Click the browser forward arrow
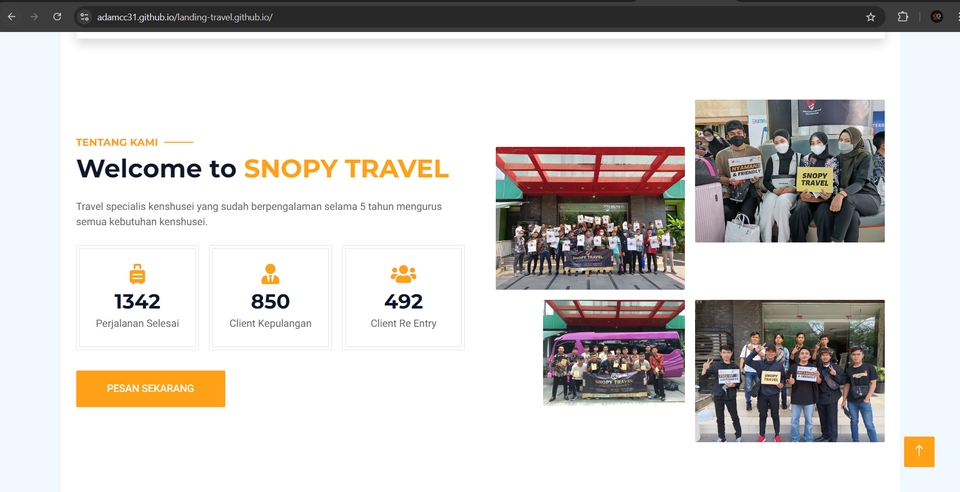960x492 pixels. click(34, 17)
